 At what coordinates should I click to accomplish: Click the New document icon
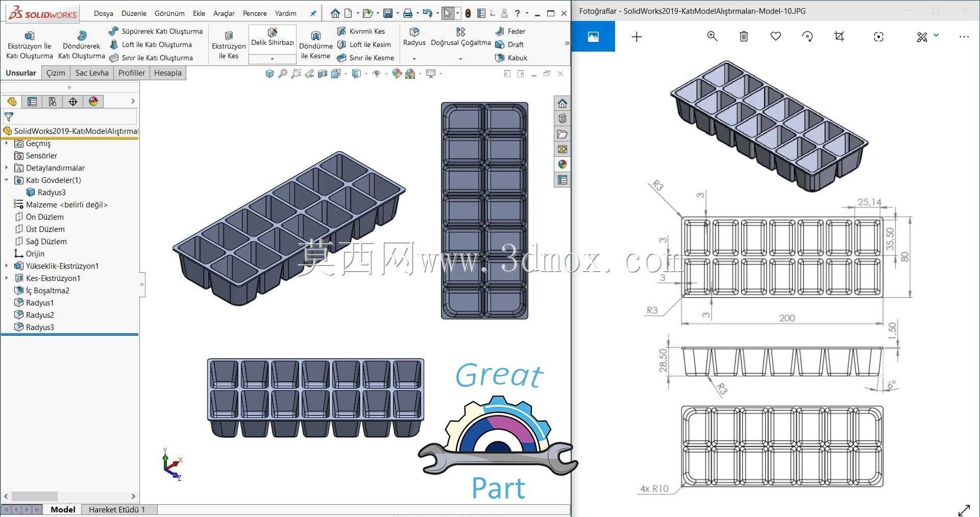click(x=348, y=13)
